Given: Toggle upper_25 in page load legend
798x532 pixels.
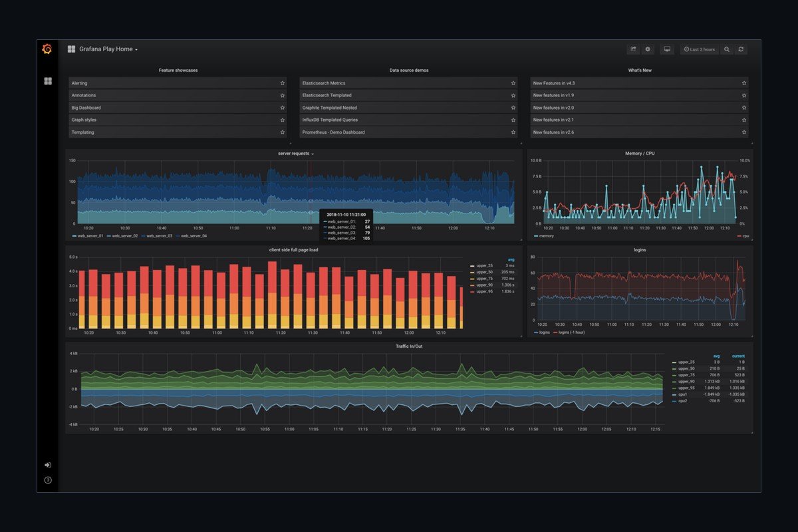Looking at the screenshot, I should [x=481, y=265].
